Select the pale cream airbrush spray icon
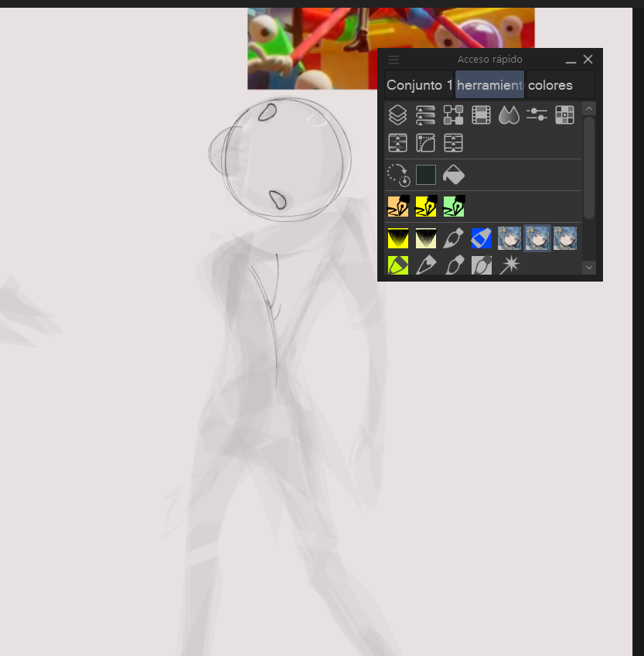 [x=426, y=238]
